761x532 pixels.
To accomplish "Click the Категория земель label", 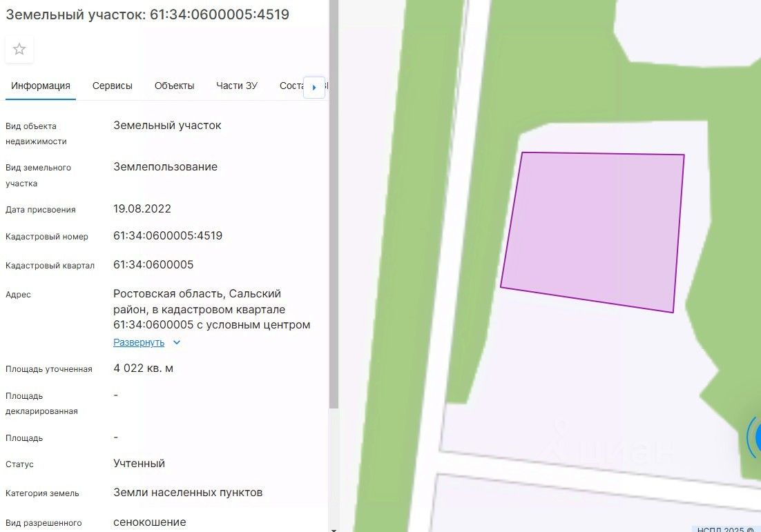I will pyautogui.click(x=42, y=493).
